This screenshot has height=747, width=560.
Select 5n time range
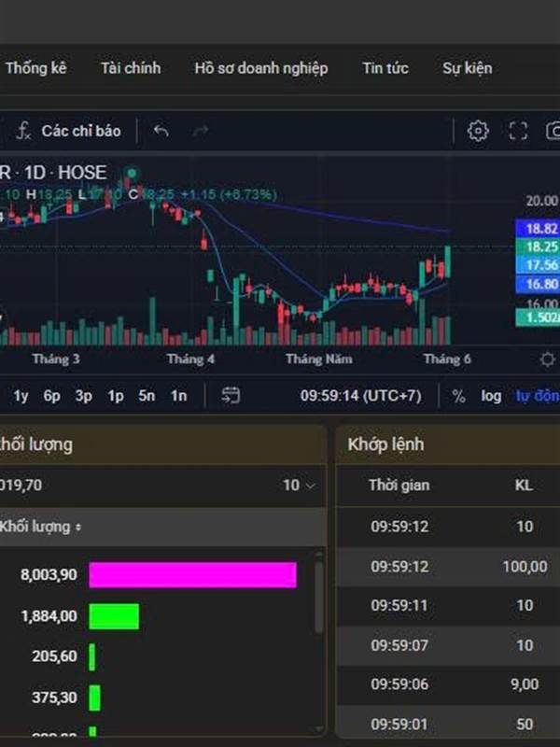[147, 396]
